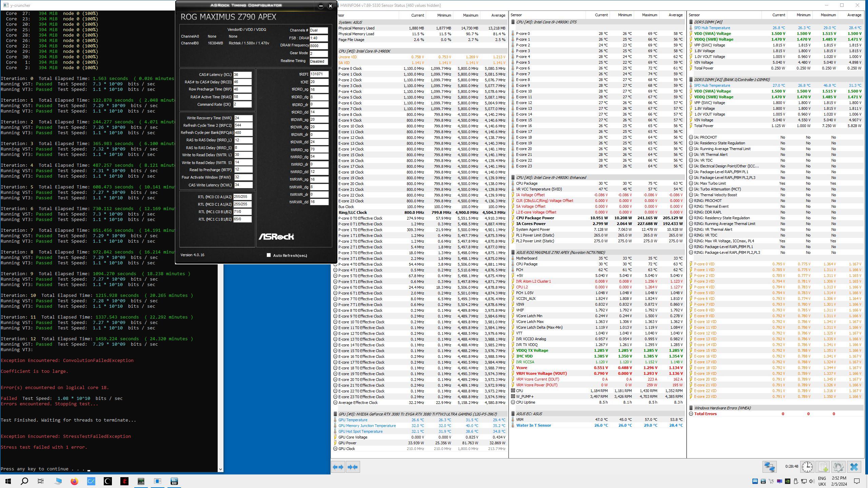Click the HWiNFO reset clock icon
Screen dimensions: 868x488
pyautogui.click(x=807, y=467)
